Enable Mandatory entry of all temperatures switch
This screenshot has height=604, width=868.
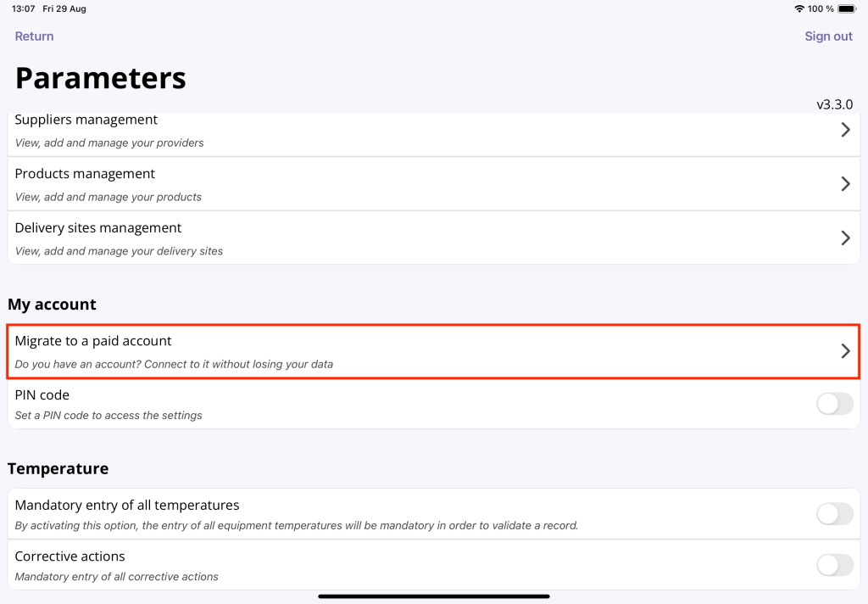[x=834, y=513]
